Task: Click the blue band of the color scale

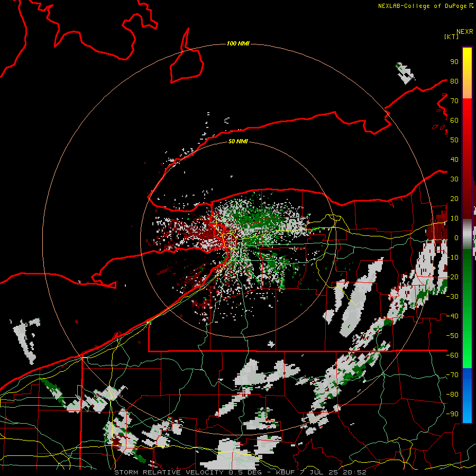Action: (x=467, y=395)
